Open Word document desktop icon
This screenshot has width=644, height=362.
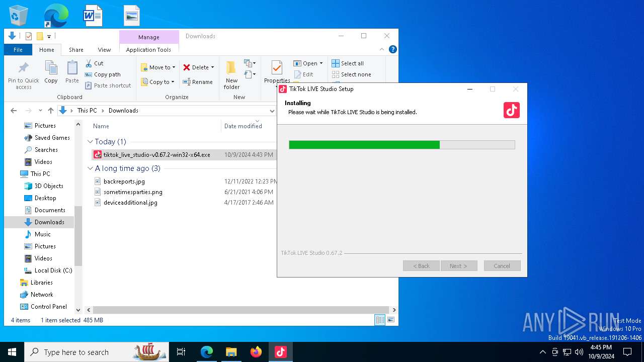coord(93,16)
